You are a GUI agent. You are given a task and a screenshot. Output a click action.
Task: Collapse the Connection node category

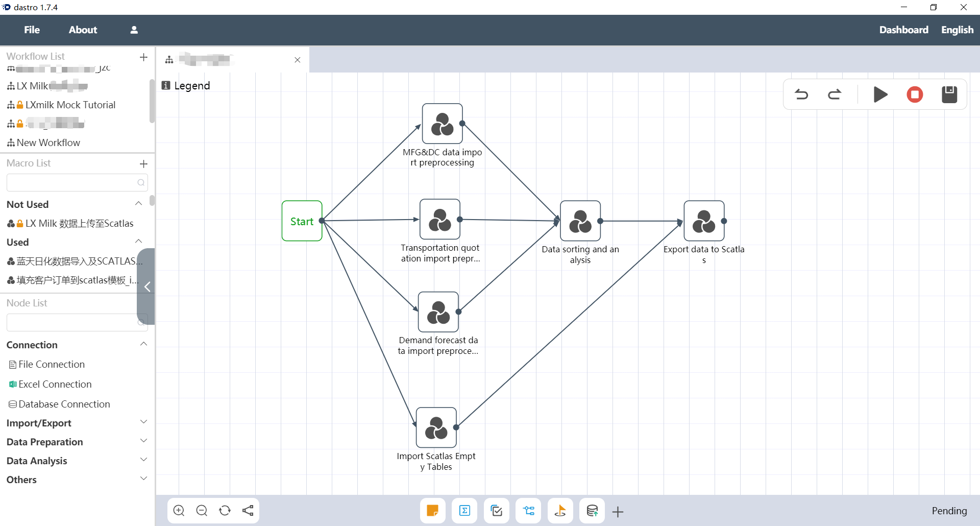[x=143, y=344]
